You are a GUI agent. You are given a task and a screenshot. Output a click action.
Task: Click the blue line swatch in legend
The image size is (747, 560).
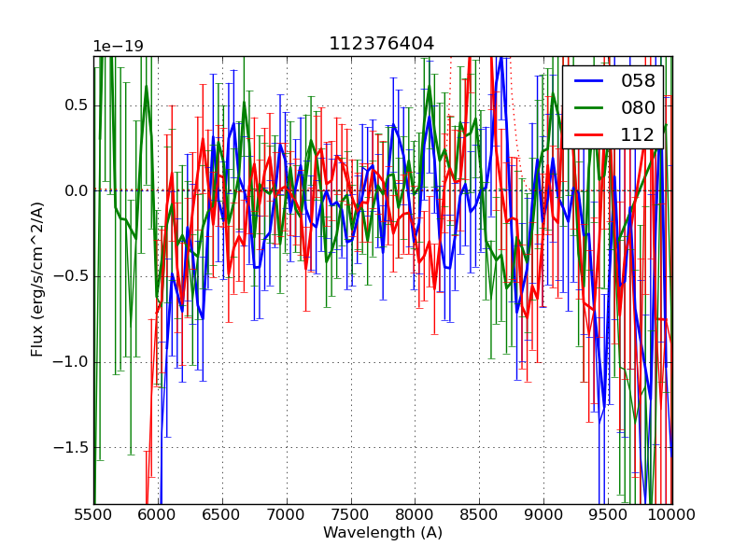click(x=589, y=81)
